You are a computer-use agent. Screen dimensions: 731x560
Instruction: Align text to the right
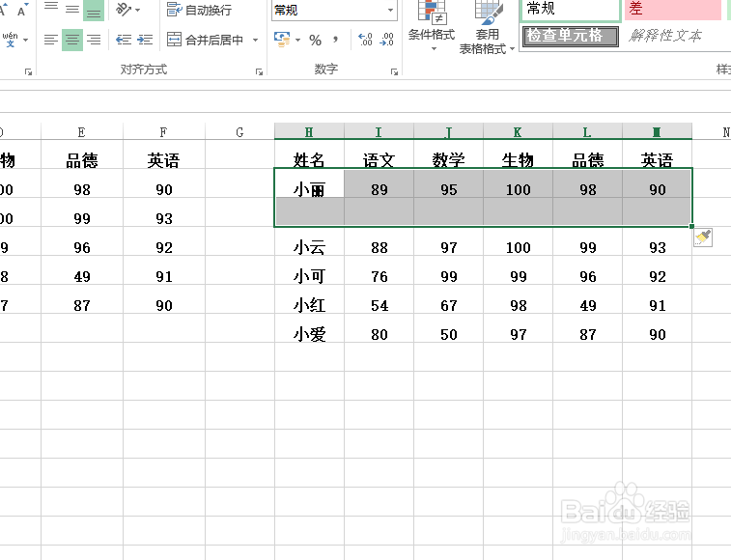click(94, 40)
